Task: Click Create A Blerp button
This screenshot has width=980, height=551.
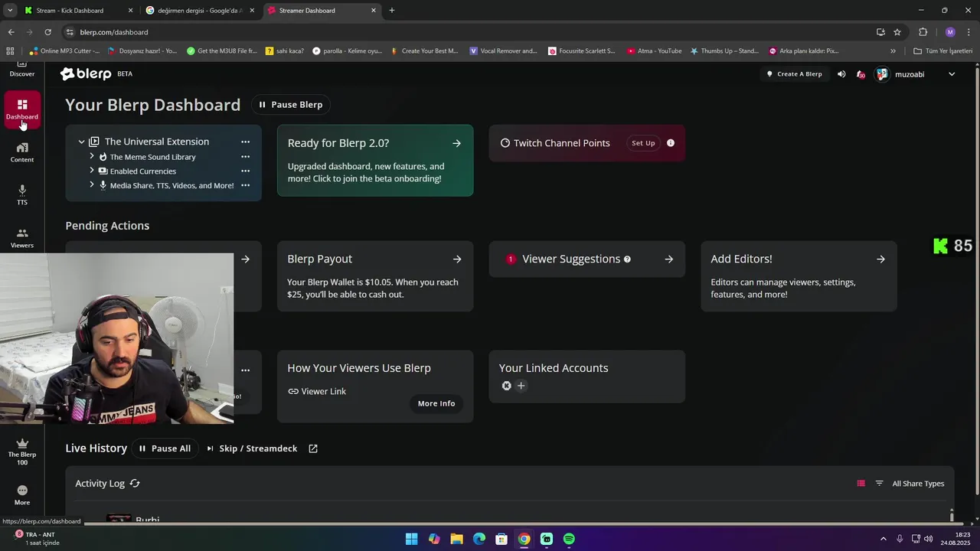Action: (794, 74)
